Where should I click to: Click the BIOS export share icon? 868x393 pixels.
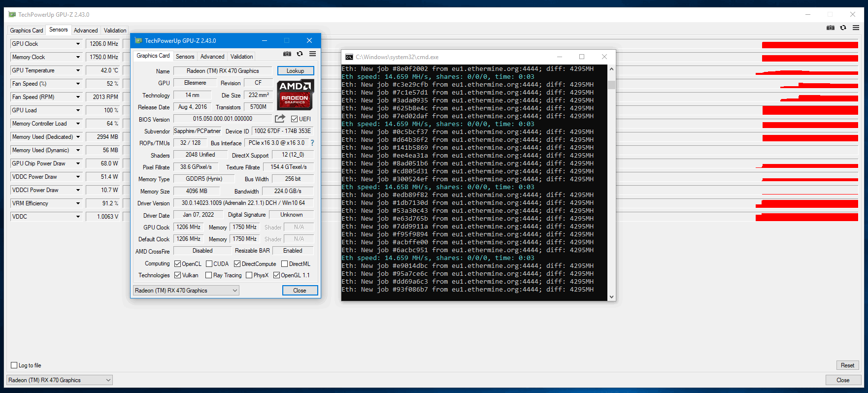pos(280,118)
